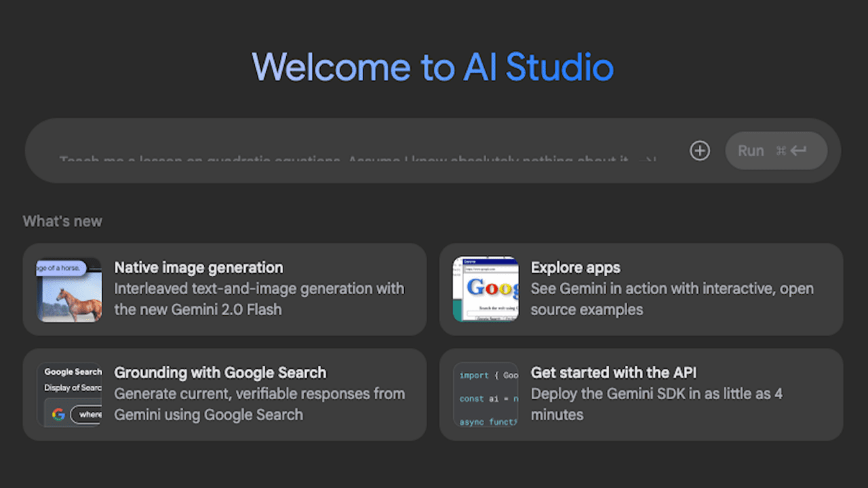Image resolution: width=868 pixels, height=488 pixels.
Task: Open Get started with the API card
Action: [641, 394]
